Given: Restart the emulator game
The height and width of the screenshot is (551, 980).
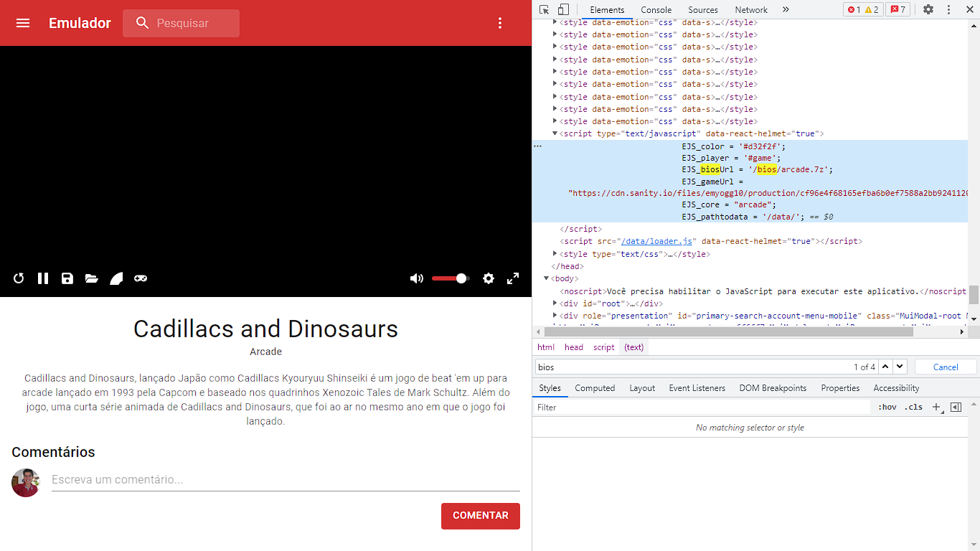Looking at the screenshot, I should [18, 278].
